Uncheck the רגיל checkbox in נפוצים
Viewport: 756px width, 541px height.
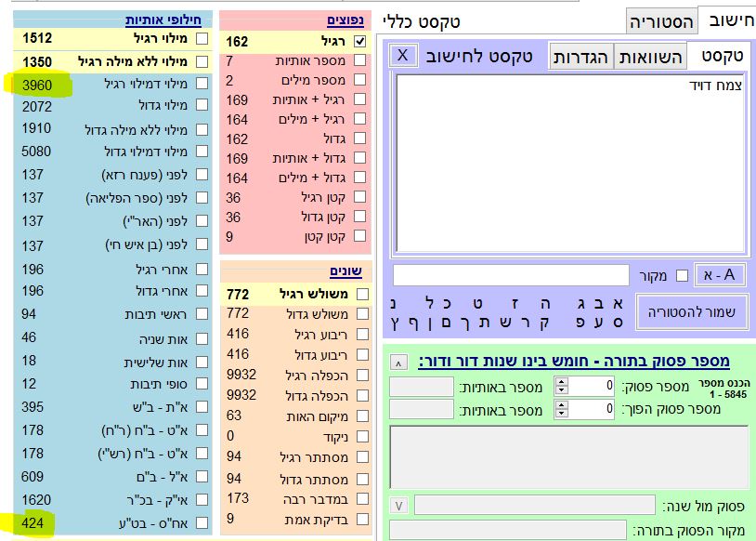[360, 42]
